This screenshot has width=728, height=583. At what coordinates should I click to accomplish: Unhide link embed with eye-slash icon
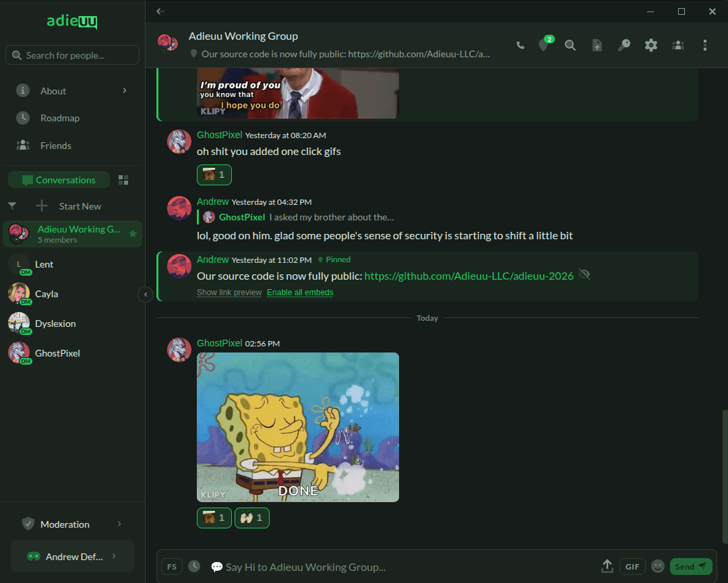click(584, 275)
